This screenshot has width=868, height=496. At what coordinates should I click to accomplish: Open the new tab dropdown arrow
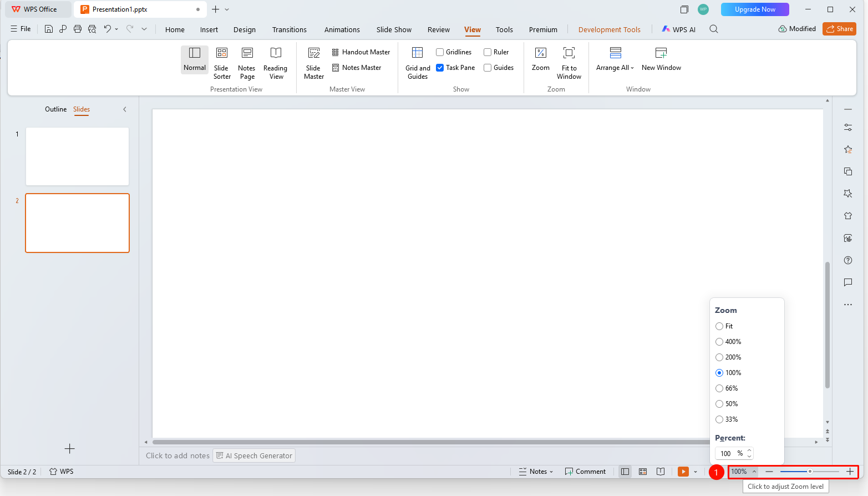(x=227, y=9)
